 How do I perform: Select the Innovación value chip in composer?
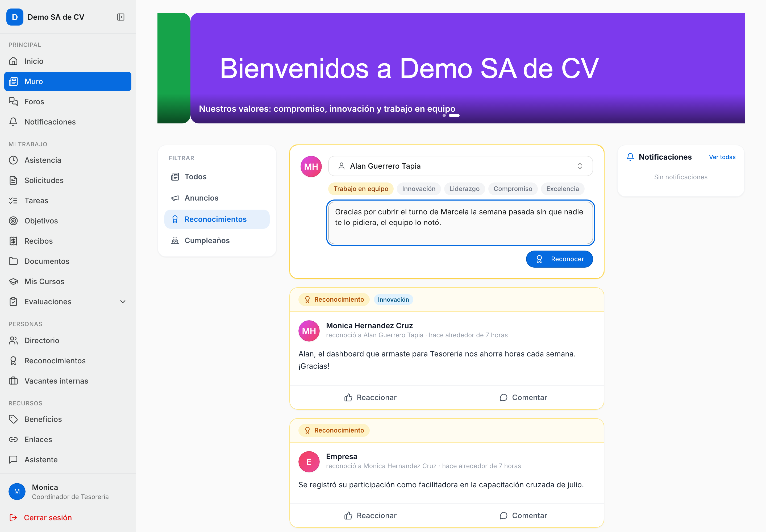pyautogui.click(x=419, y=189)
